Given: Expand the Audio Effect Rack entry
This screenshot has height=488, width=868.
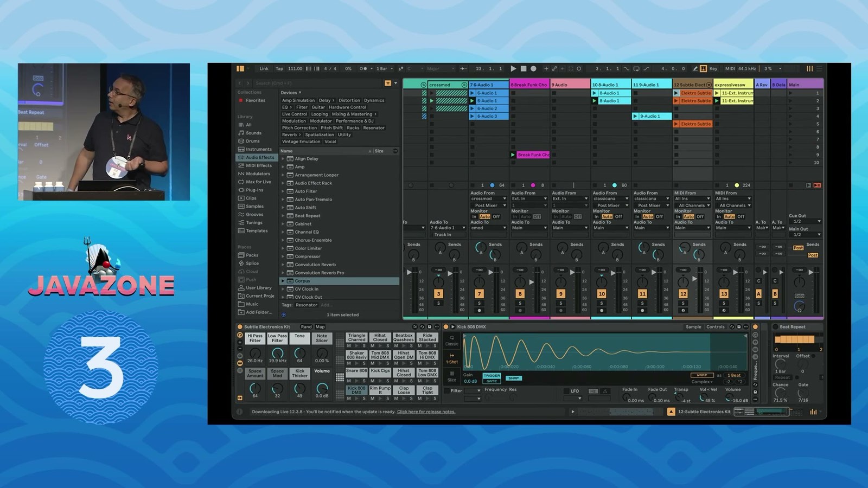Looking at the screenshot, I should coord(283,183).
